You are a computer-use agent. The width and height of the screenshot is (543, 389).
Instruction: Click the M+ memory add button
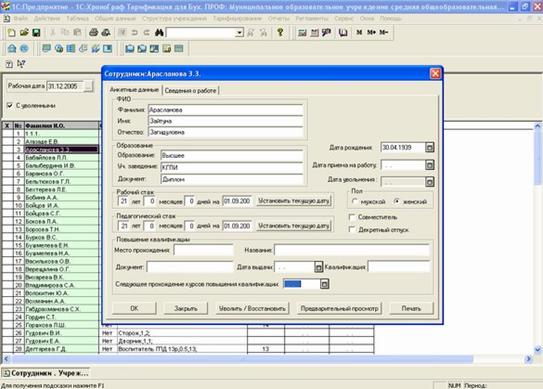(371, 32)
